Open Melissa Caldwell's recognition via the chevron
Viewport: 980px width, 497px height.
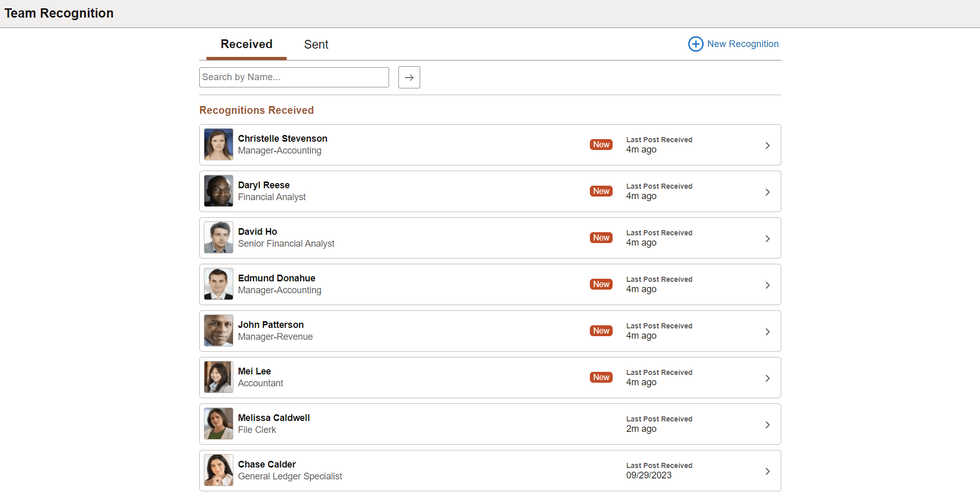point(767,424)
